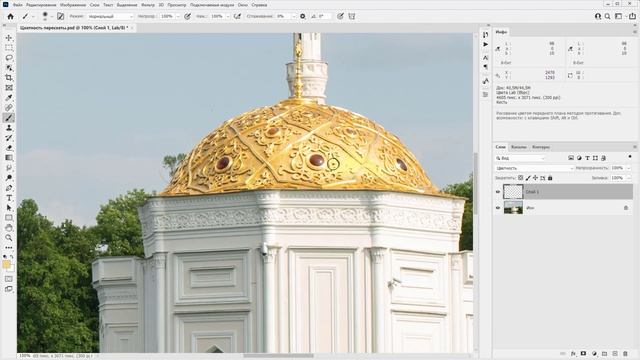Click the smoothing options gear icon
The image size is (640, 360).
point(302,16)
